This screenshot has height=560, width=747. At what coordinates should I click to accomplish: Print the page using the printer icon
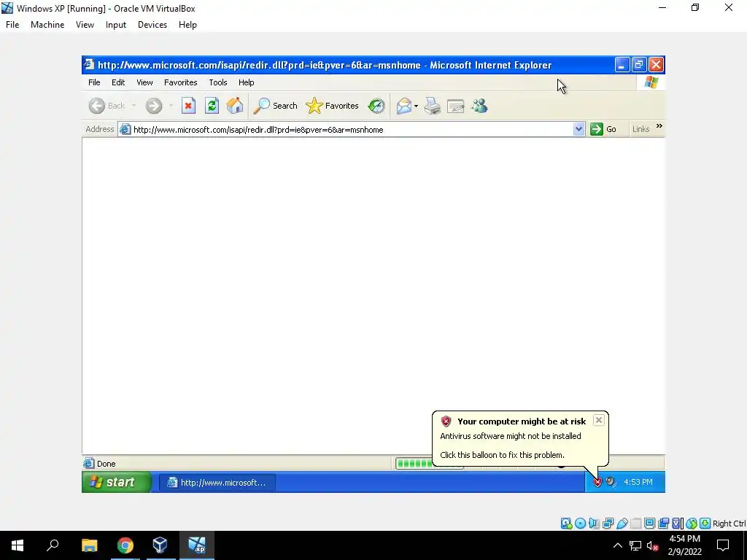433,106
